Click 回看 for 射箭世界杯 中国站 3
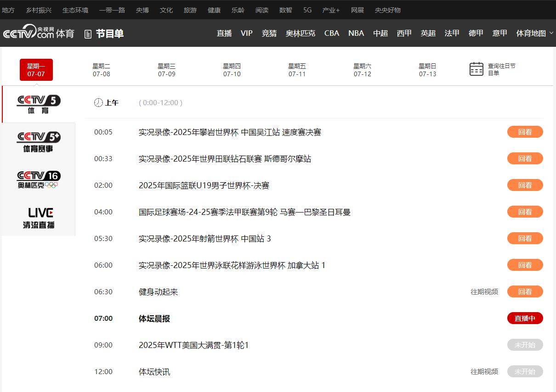 525,238
